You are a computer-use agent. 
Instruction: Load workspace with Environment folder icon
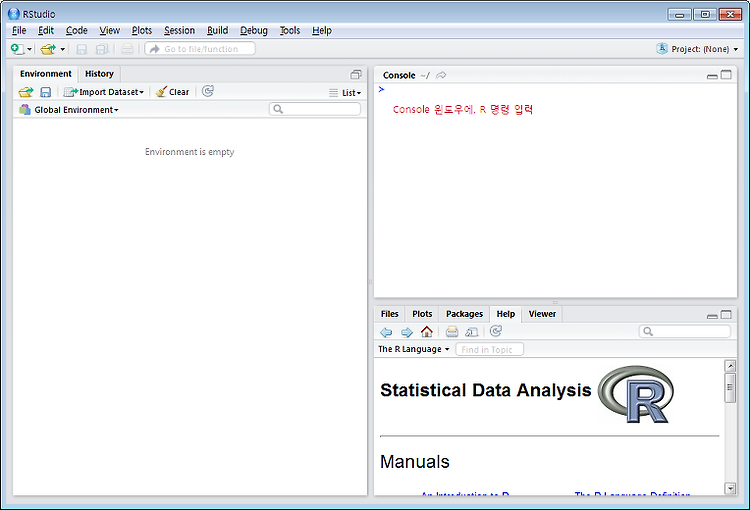click(26, 92)
